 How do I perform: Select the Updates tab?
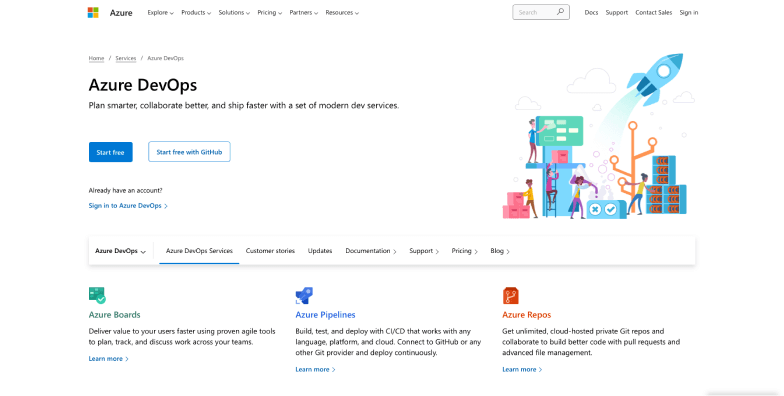pos(320,251)
